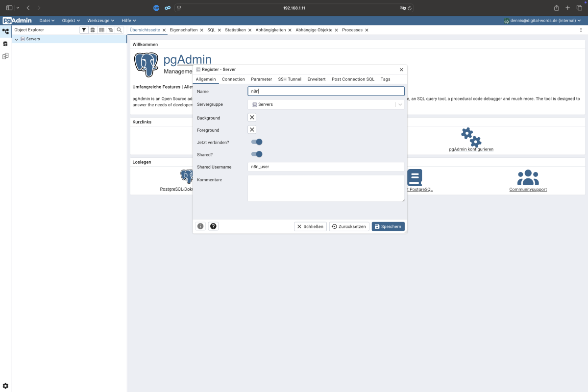This screenshot has height=392, width=588.
Task: Switch to the Connection tab in the dialog
Action: (233, 79)
